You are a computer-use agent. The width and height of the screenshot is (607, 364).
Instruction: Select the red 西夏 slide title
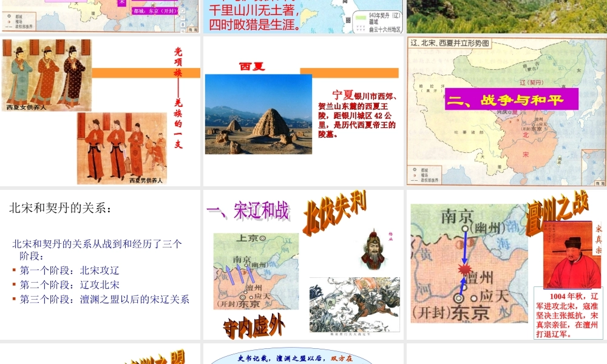click(252, 66)
